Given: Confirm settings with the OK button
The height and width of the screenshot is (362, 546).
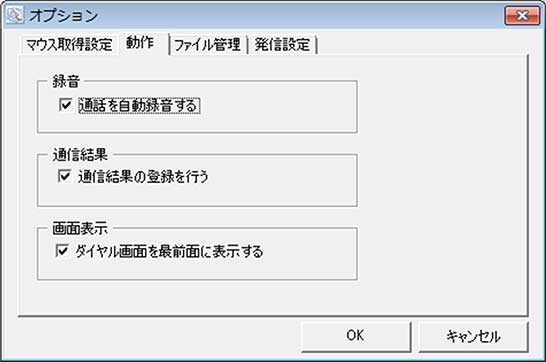Looking at the screenshot, I should [356, 336].
